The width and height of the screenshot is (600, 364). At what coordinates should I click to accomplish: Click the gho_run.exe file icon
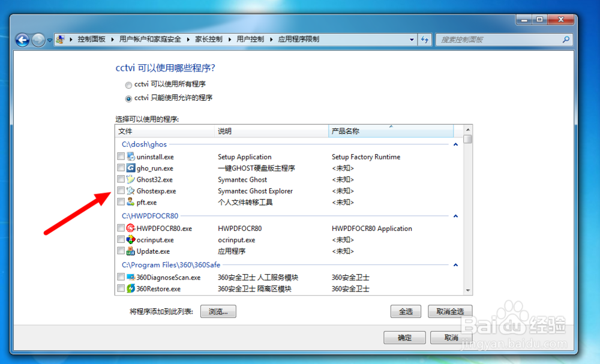click(x=131, y=168)
